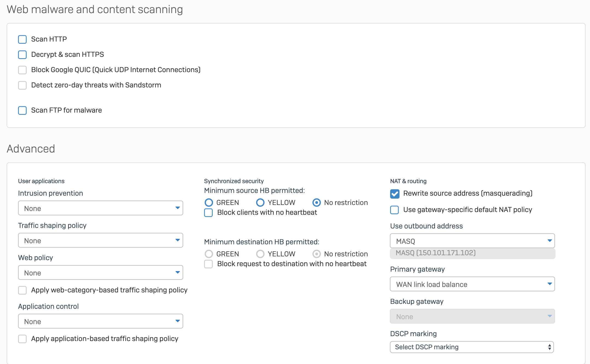The width and height of the screenshot is (590, 364).
Task: Choose No restriction for source HB
Action: pyautogui.click(x=317, y=202)
